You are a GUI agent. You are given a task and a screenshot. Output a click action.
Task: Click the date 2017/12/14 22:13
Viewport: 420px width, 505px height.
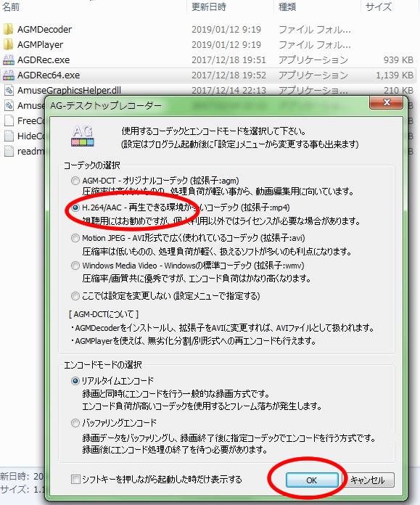point(228,91)
